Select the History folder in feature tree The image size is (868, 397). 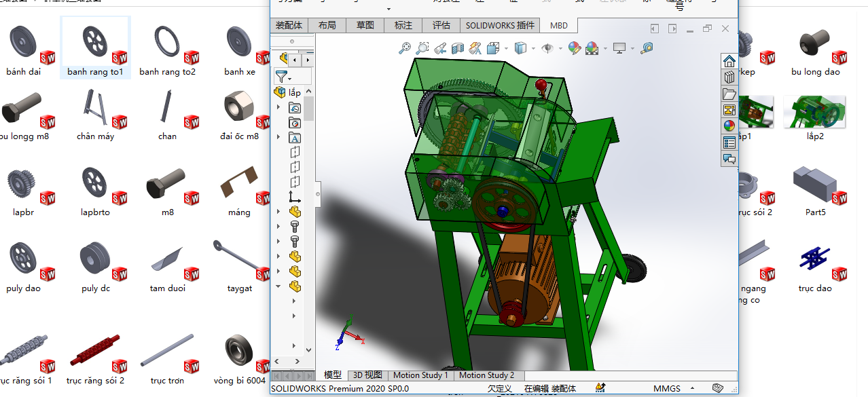point(295,108)
